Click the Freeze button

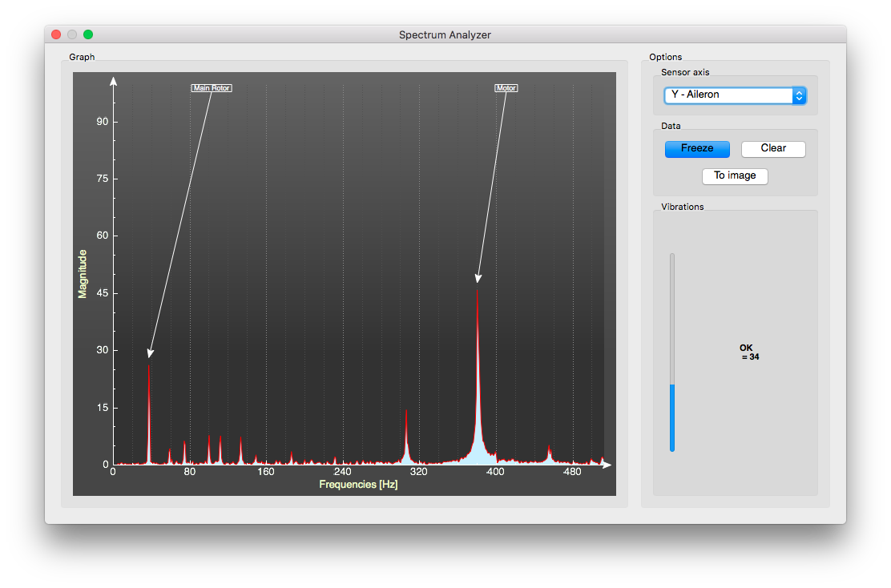tap(697, 149)
